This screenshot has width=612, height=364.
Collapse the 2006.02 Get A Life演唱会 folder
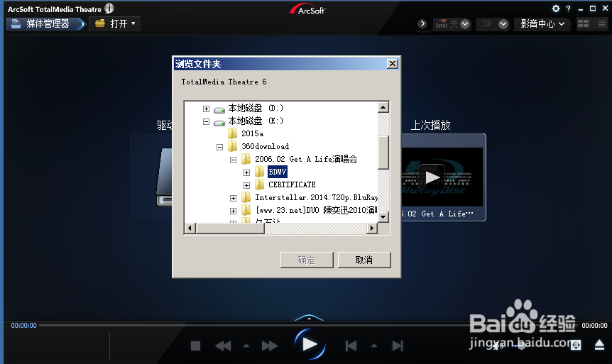pos(233,160)
